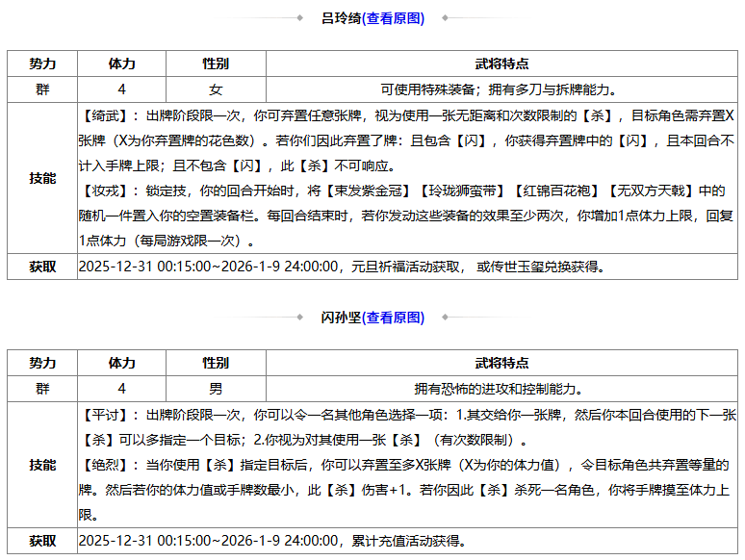Image resolution: width=745 pixels, height=560 pixels.
Task: Select the 女 gender cell
Action: (x=216, y=89)
